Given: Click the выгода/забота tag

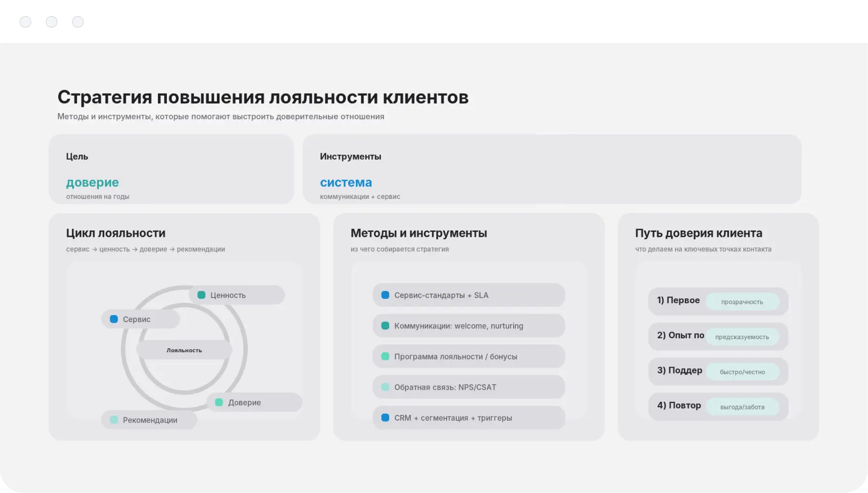Looking at the screenshot, I should coord(742,407).
